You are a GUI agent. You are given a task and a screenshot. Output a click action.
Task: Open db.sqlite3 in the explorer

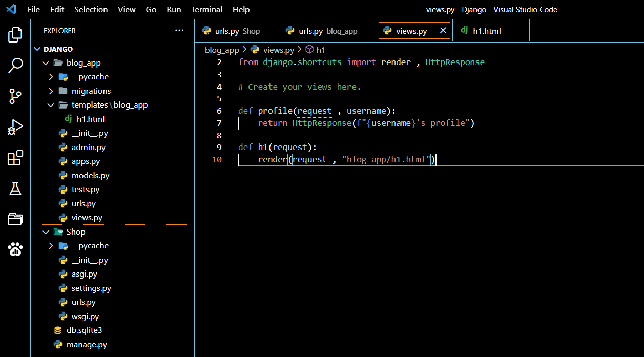(x=85, y=330)
